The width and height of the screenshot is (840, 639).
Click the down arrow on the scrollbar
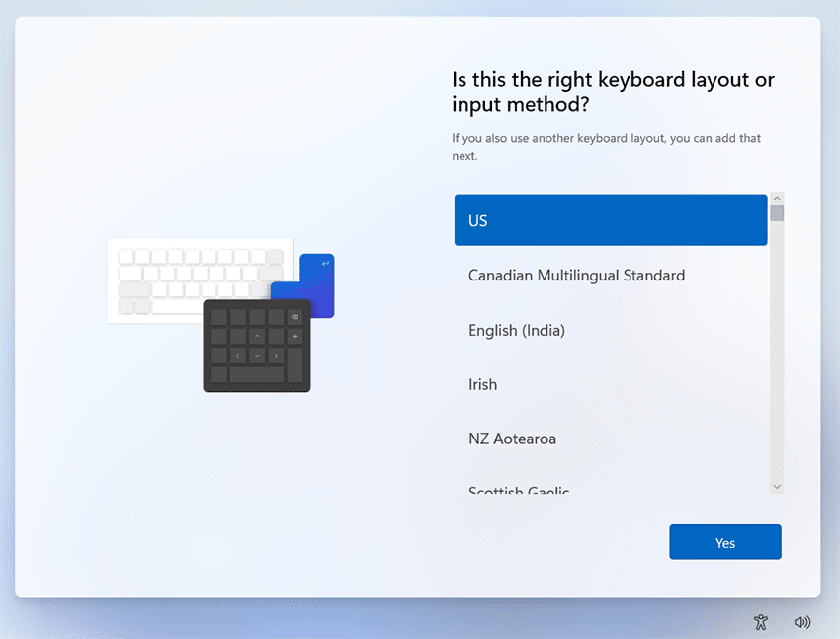[x=777, y=487]
